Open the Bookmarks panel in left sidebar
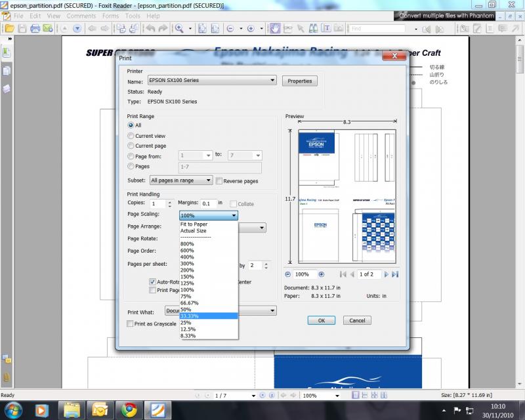Viewport: 525px width, 420px height. (7, 54)
